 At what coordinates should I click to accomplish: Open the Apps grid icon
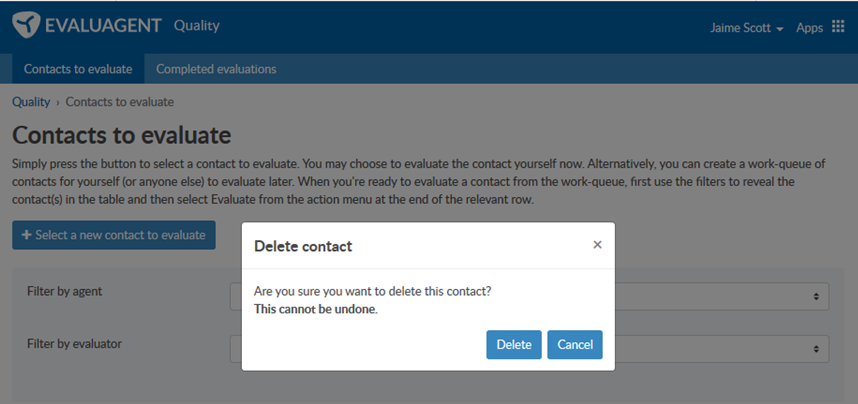[x=838, y=27]
